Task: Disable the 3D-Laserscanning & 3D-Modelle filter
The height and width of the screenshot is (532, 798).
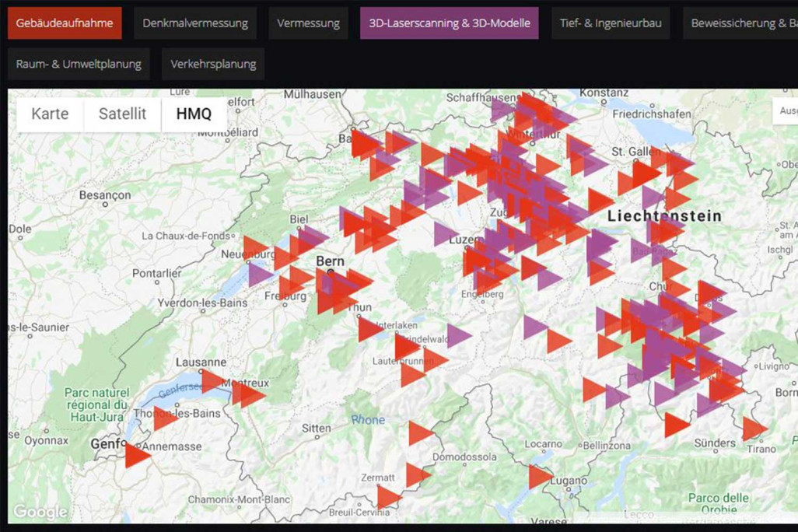Action: [x=449, y=23]
